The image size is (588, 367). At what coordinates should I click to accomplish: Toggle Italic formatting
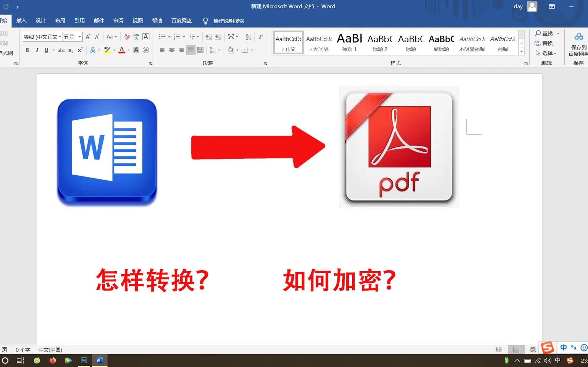pyautogui.click(x=37, y=50)
